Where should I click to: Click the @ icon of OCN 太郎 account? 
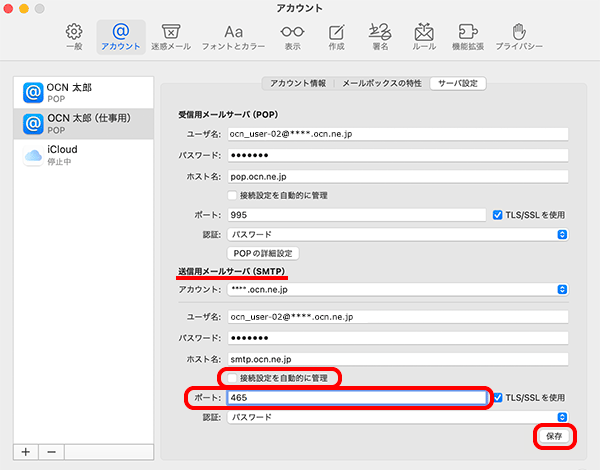click(33, 93)
